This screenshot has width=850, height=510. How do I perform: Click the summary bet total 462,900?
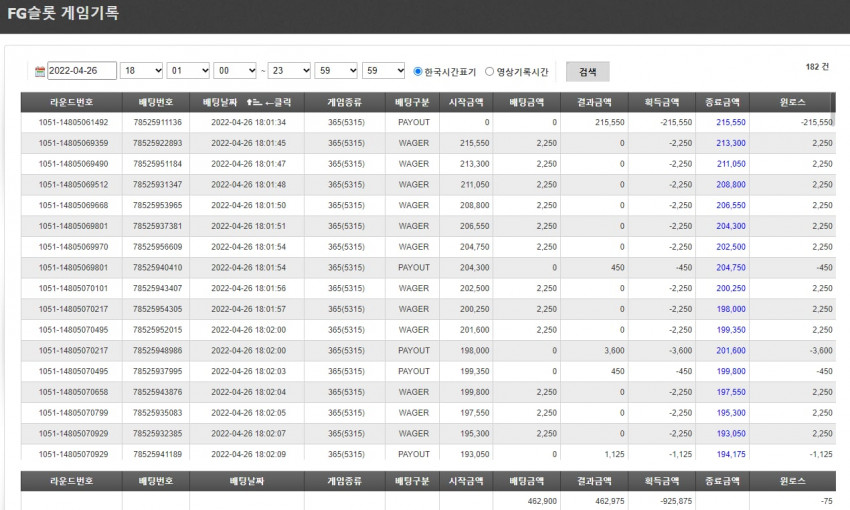click(x=542, y=501)
